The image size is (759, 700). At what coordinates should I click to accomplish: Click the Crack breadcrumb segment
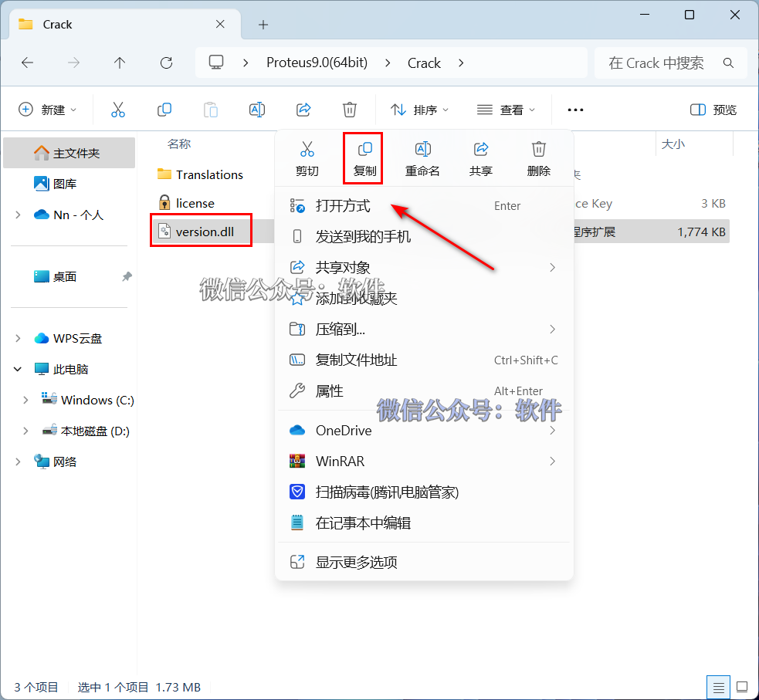(x=424, y=63)
